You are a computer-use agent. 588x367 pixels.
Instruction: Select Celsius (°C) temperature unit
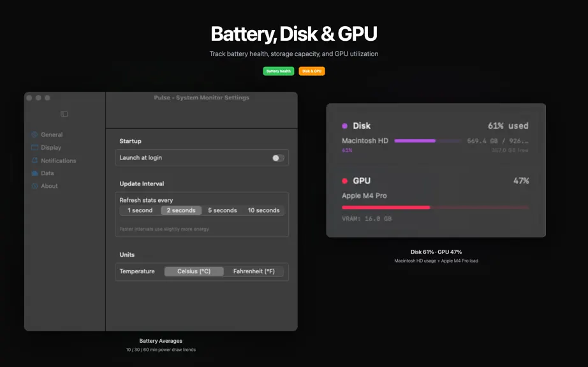[194, 271]
